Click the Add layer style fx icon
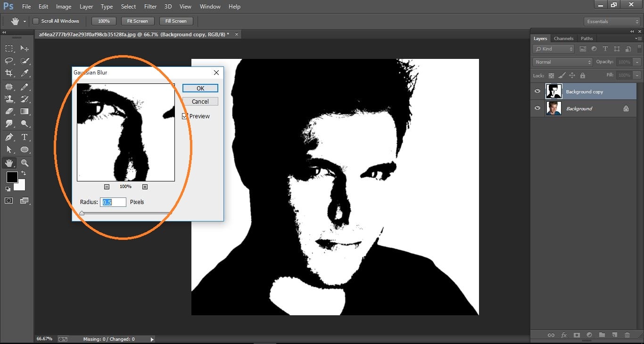644x344 pixels. (564, 335)
